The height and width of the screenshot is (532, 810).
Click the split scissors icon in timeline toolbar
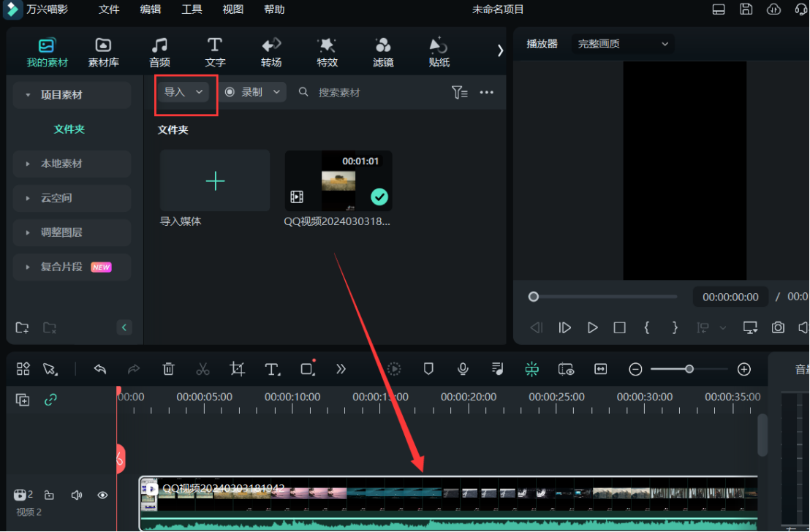(x=202, y=369)
